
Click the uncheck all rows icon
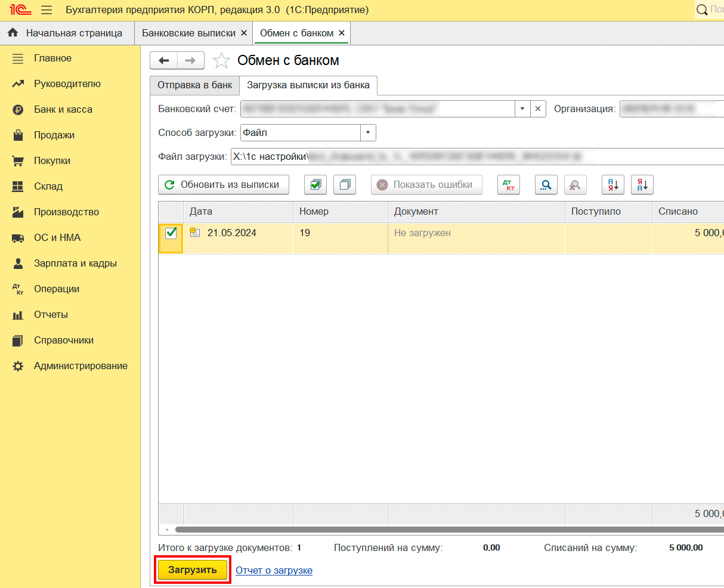coord(345,185)
